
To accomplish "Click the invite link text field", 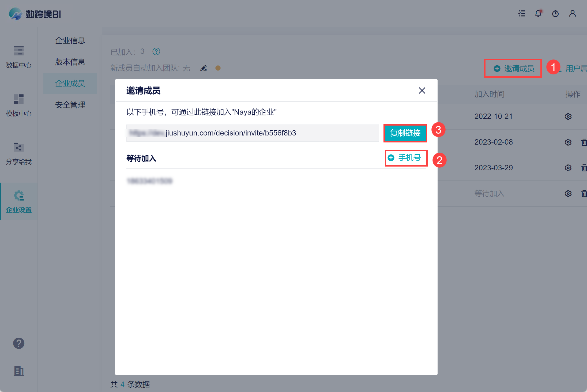I will (x=252, y=133).
